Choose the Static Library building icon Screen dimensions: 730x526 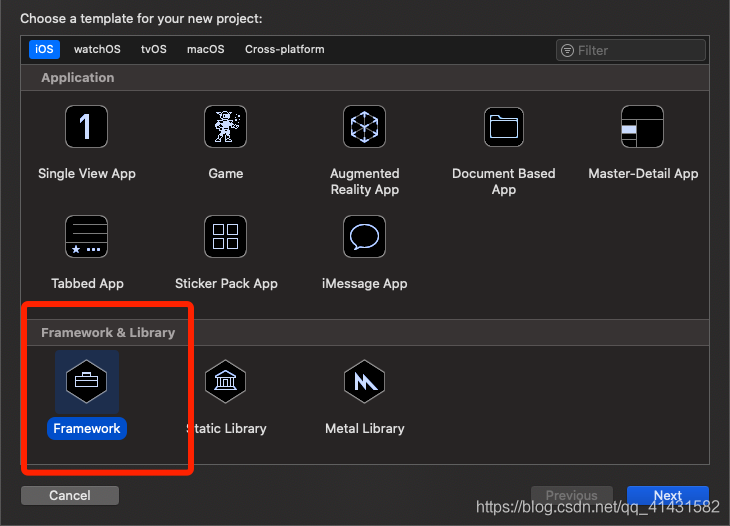(225, 381)
